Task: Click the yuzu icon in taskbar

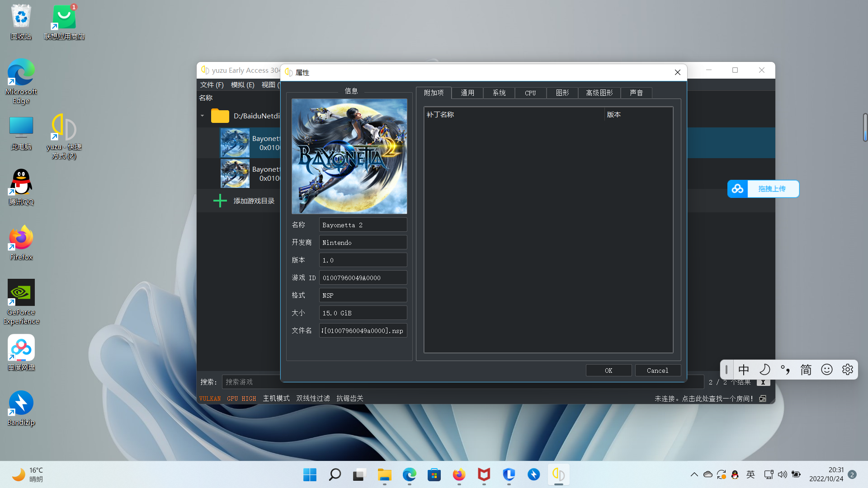Action: click(558, 474)
